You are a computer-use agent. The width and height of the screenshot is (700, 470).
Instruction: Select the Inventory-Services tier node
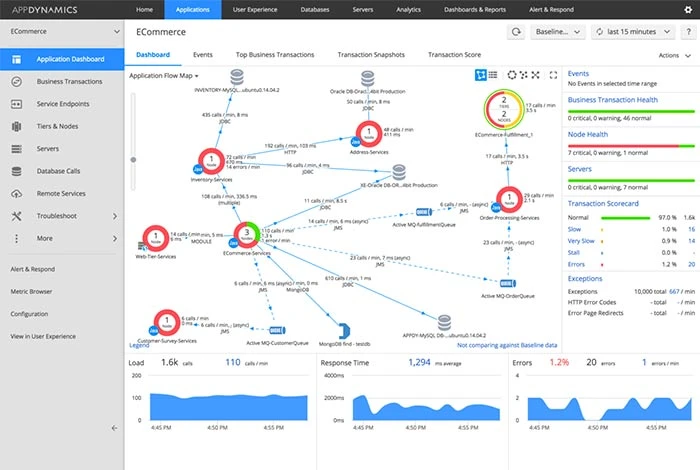tap(211, 162)
